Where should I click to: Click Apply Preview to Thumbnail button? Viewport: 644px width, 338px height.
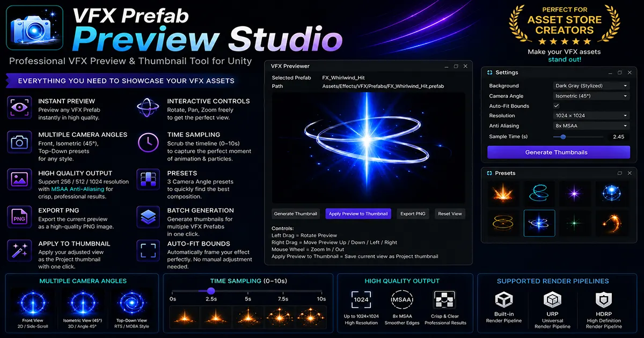coord(358,214)
